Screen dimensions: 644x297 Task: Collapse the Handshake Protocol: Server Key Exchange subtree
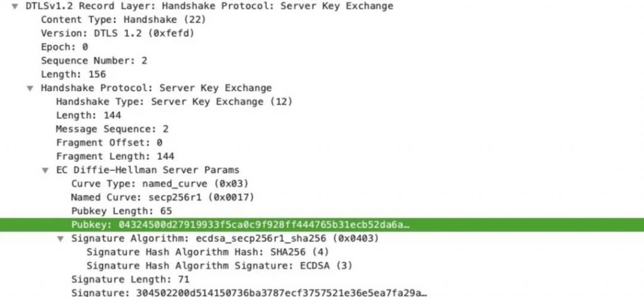coord(30,88)
